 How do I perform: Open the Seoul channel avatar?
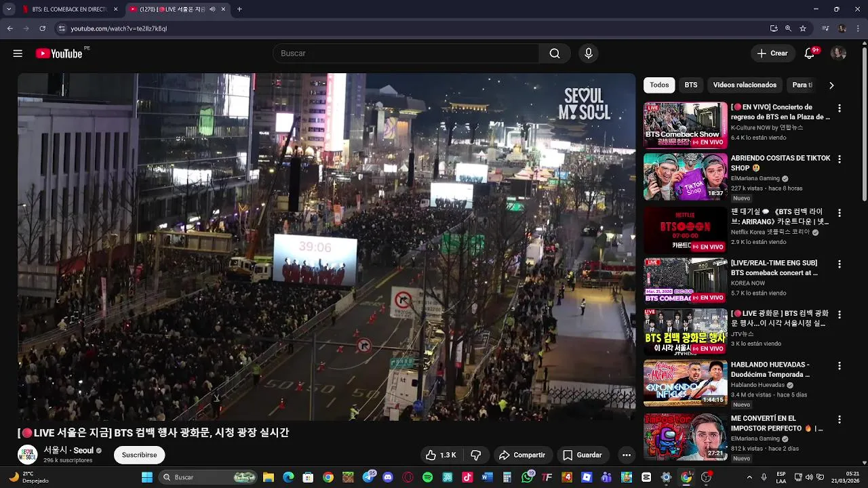coord(27,455)
